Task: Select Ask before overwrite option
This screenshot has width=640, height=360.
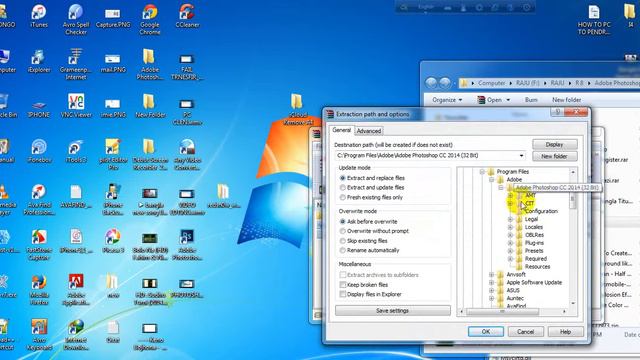Action: [x=342, y=222]
